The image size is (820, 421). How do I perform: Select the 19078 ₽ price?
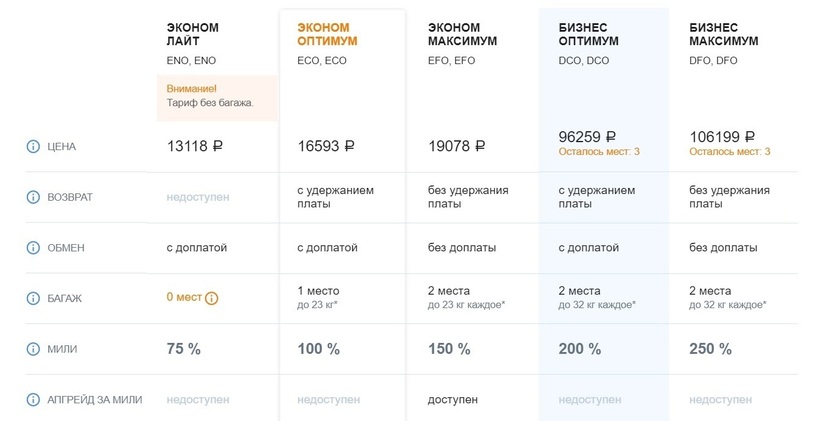(456, 146)
